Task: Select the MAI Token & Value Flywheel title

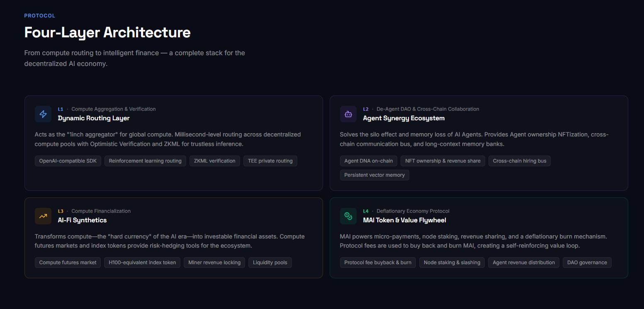Action: [x=404, y=220]
